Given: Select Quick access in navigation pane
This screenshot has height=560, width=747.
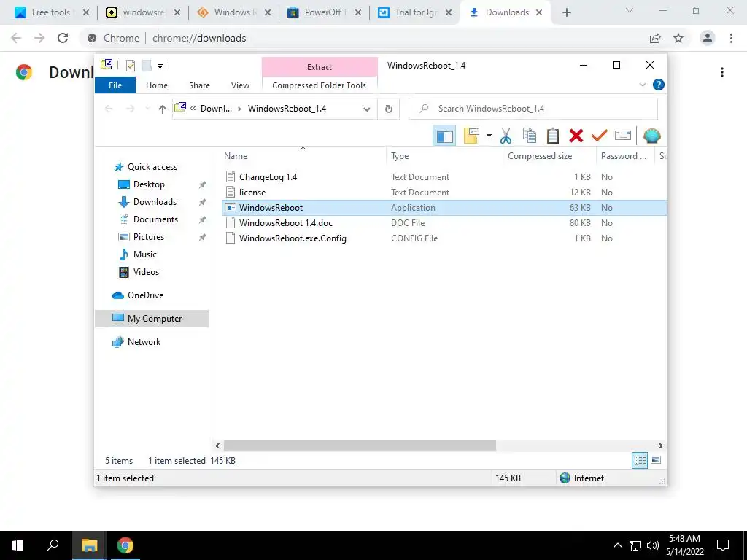Looking at the screenshot, I should tap(152, 167).
